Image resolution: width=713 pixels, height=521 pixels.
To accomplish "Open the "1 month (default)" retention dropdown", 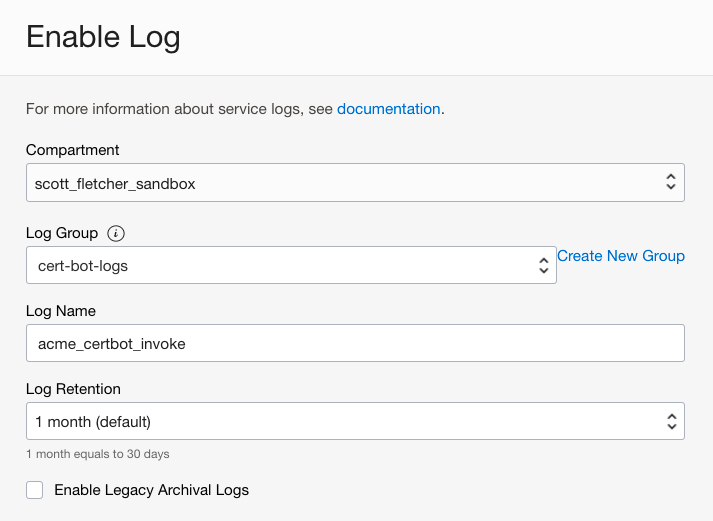I will coord(340,421).
